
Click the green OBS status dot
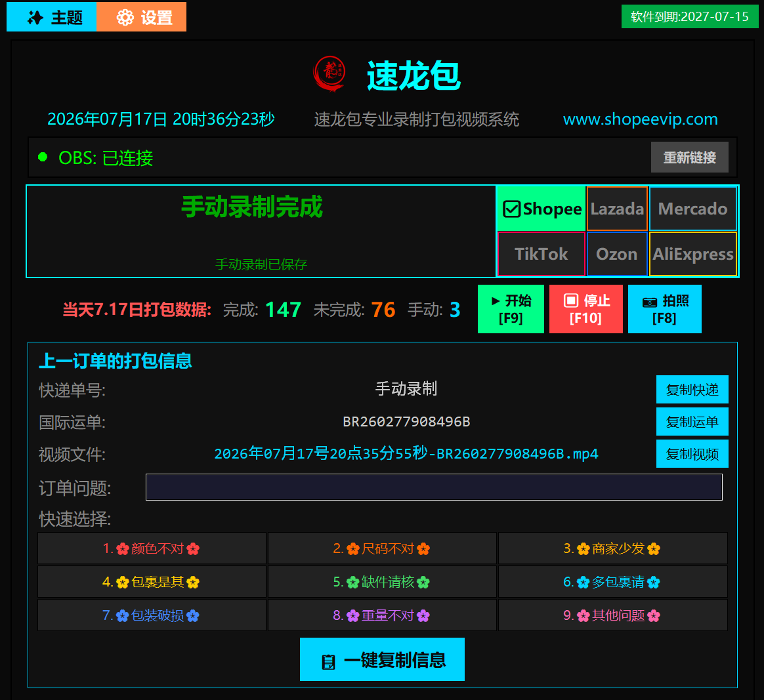tap(43, 157)
